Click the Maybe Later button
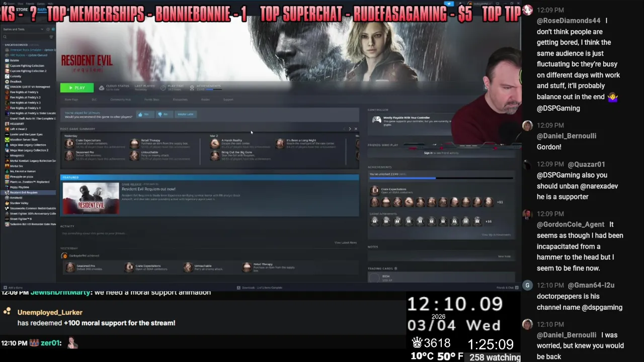The height and width of the screenshot is (362, 644). pos(185,114)
